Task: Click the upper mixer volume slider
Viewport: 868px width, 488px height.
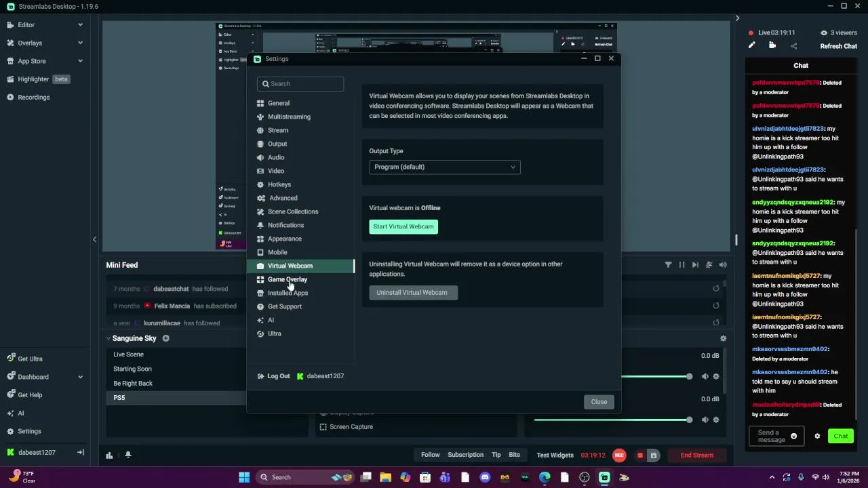Action: click(x=656, y=376)
